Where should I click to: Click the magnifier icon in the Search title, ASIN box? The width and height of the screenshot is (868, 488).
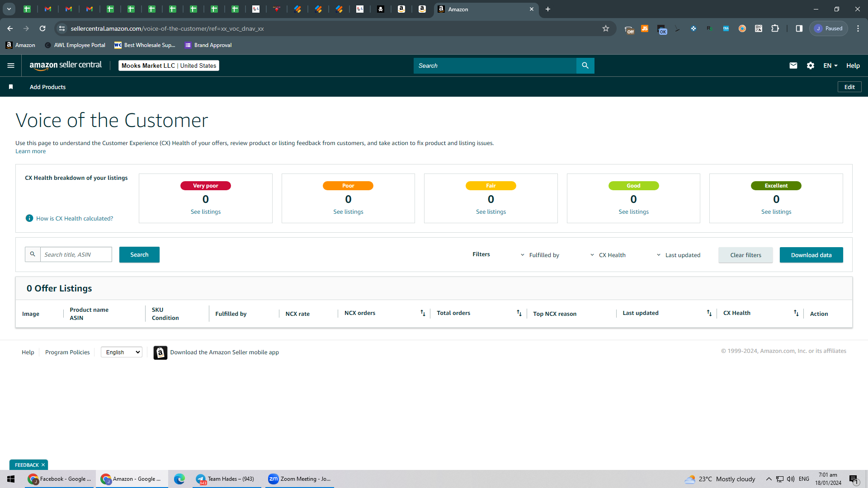point(33,254)
